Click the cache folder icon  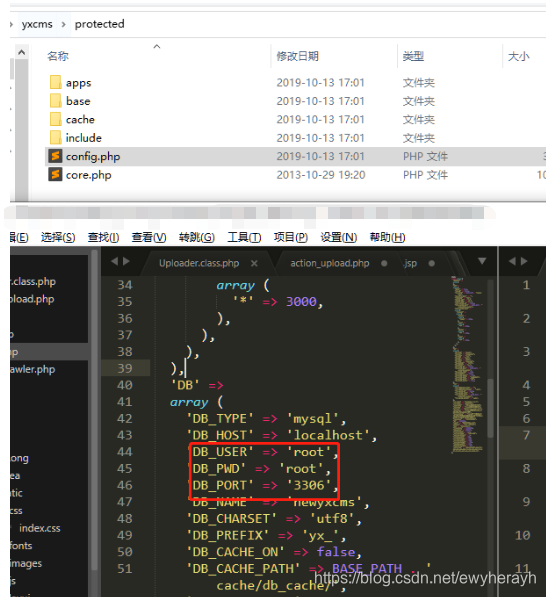56,119
